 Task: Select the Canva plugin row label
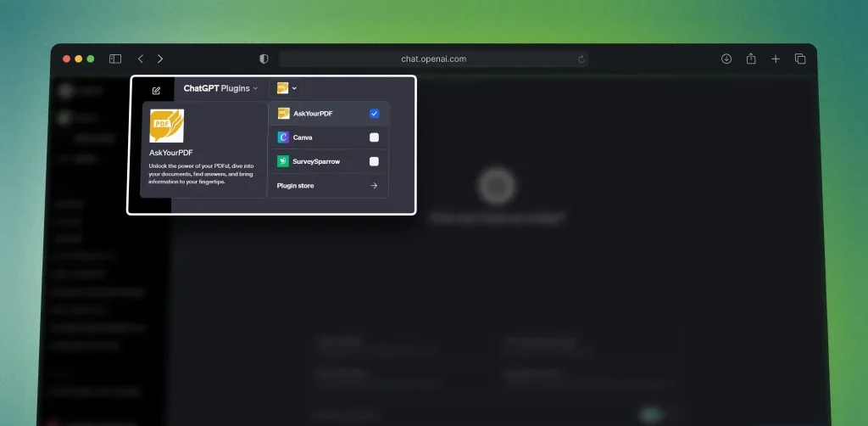point(303,137)
